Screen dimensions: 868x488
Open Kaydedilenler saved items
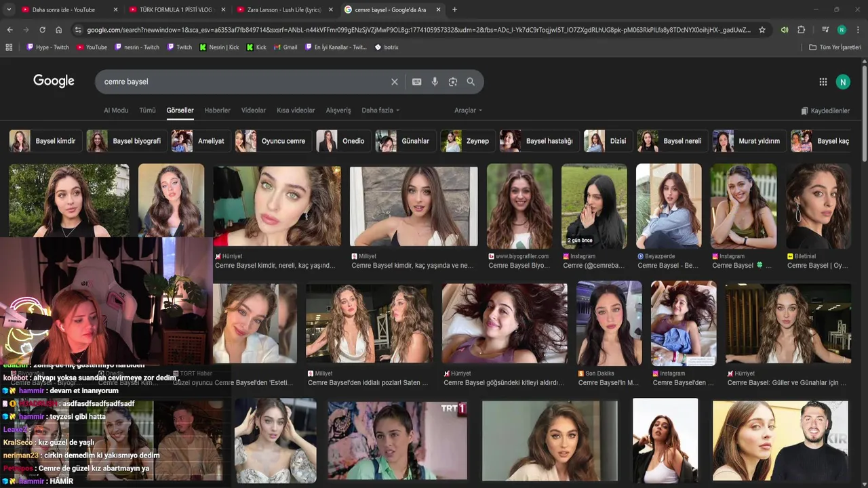click(825, 110)
